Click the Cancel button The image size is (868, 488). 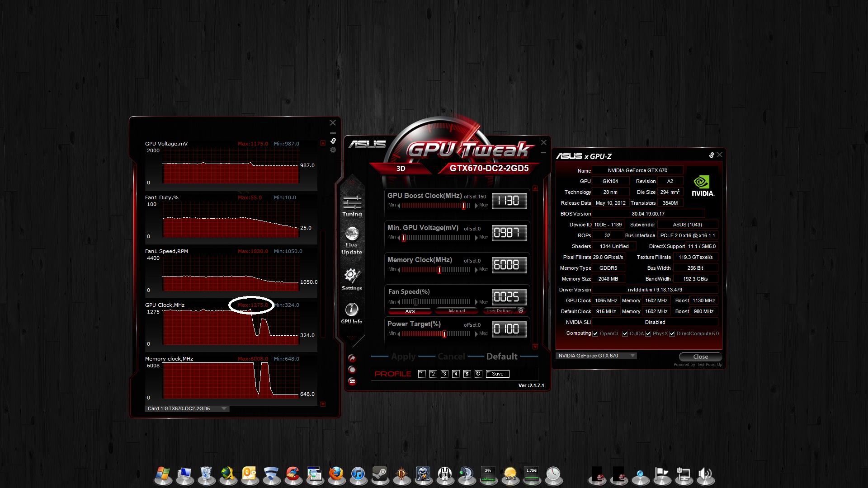[451, 357]
